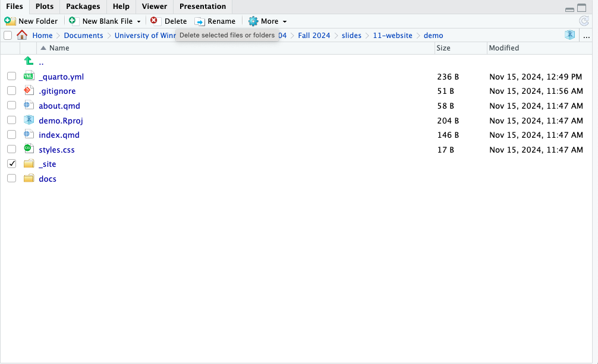
Task: Click the .gitignore git file icon
Action: click(29, 91)
